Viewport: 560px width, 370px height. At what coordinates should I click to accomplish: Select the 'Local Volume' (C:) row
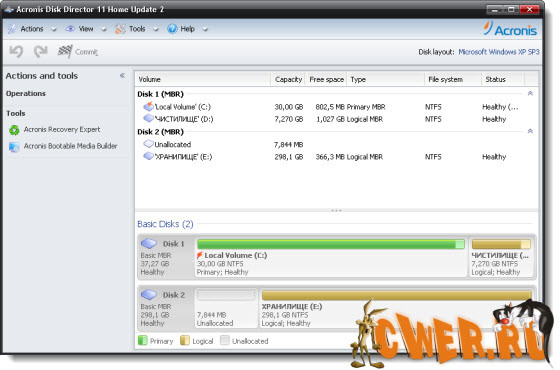tap(336, 107)
